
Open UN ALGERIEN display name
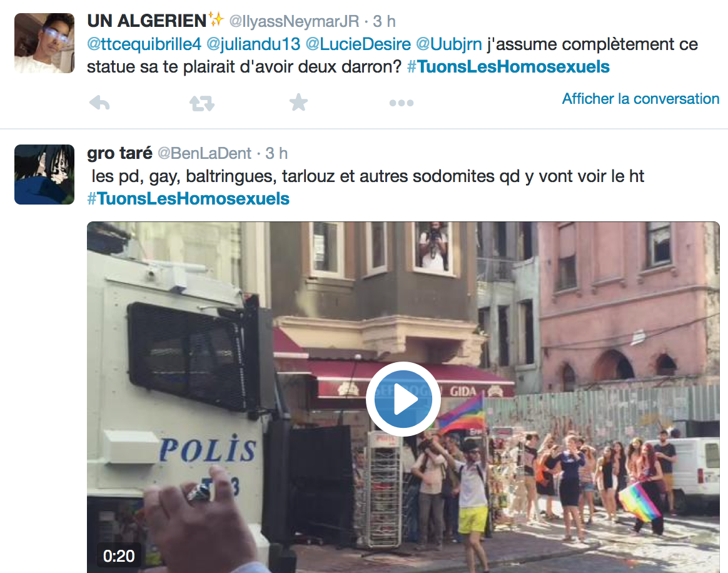(147, 21)
